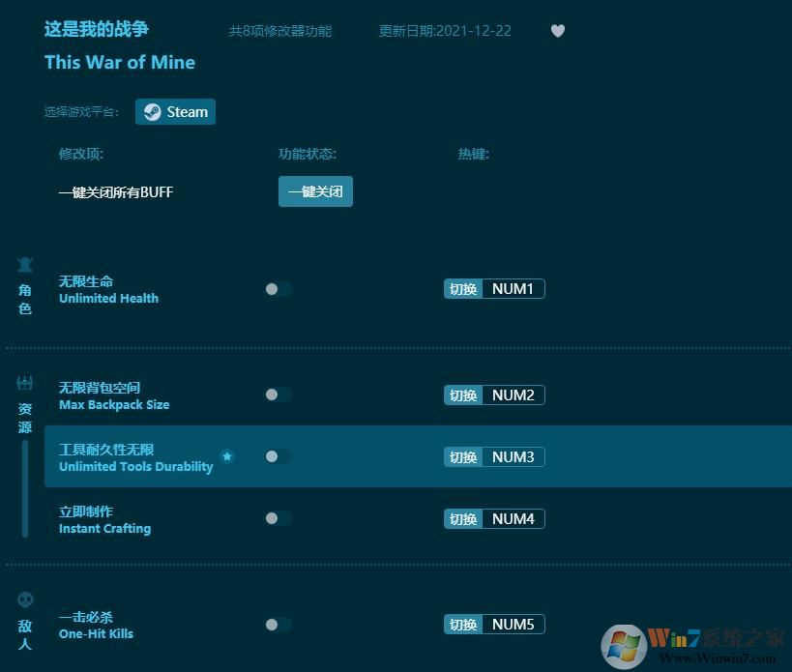Toggle the Max Backpack Size switch

tap(278, 394)
